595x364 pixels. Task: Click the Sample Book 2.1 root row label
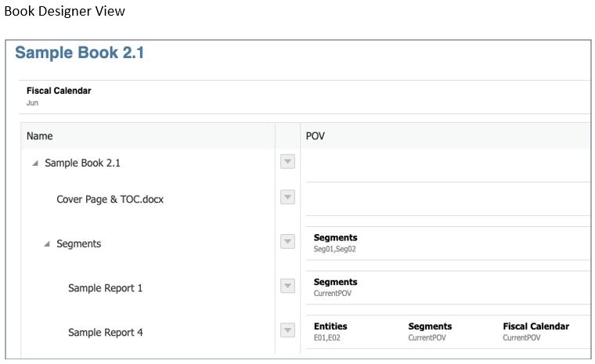82,163
